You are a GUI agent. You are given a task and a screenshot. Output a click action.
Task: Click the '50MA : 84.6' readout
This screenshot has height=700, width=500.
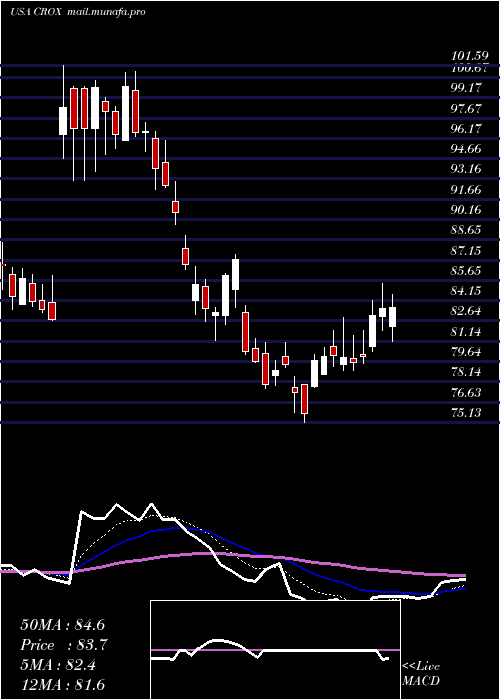pyautogui.click(x=62, y=625)
